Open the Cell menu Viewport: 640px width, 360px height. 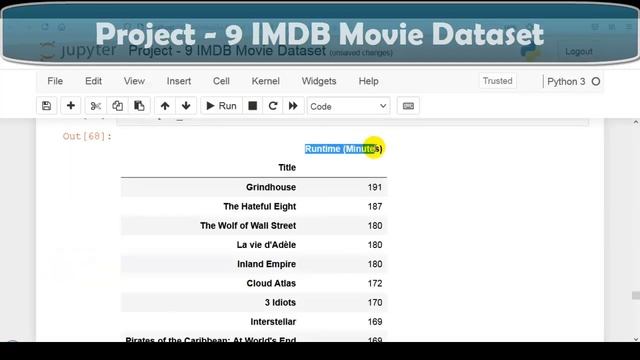click(x=221, y=81)
